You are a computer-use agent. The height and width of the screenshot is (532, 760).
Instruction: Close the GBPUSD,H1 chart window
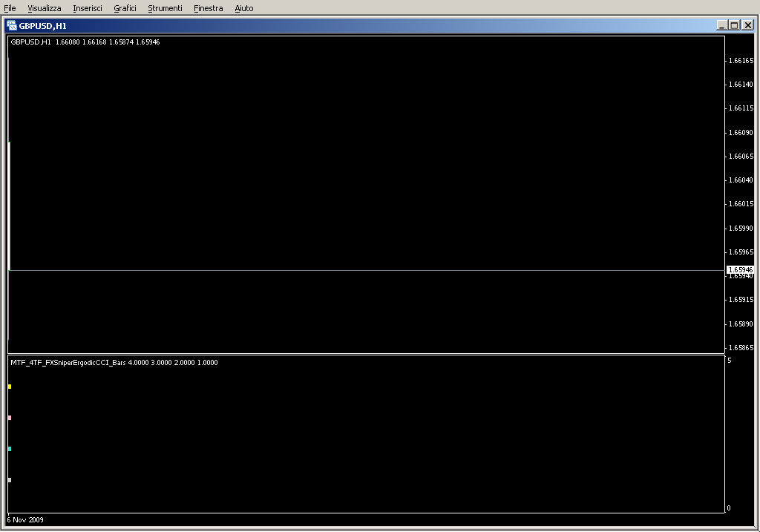[x=748, y=25]
